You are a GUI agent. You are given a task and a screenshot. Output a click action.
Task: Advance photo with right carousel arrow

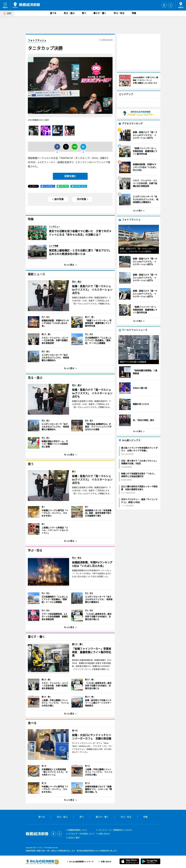[110, 85]
